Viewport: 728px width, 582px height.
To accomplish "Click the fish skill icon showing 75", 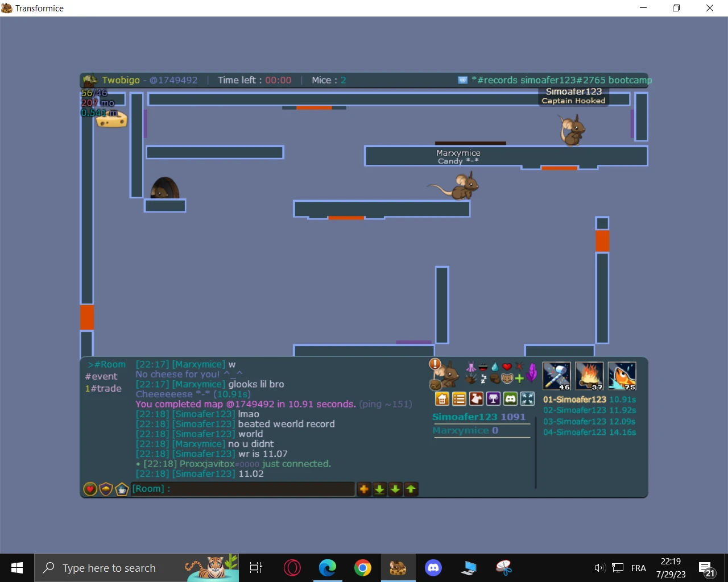I will pyautogui.click(x=622, y=376).
